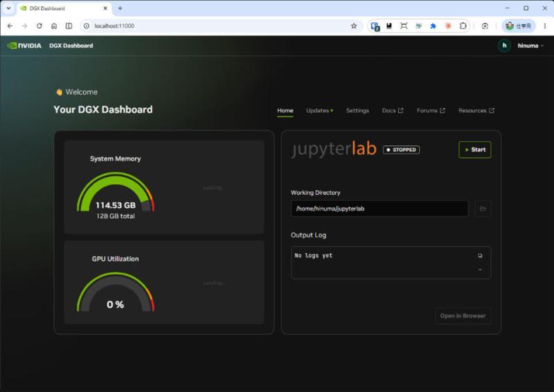Go back with browser back arrow
554x392 pixels.
[10, 26]
